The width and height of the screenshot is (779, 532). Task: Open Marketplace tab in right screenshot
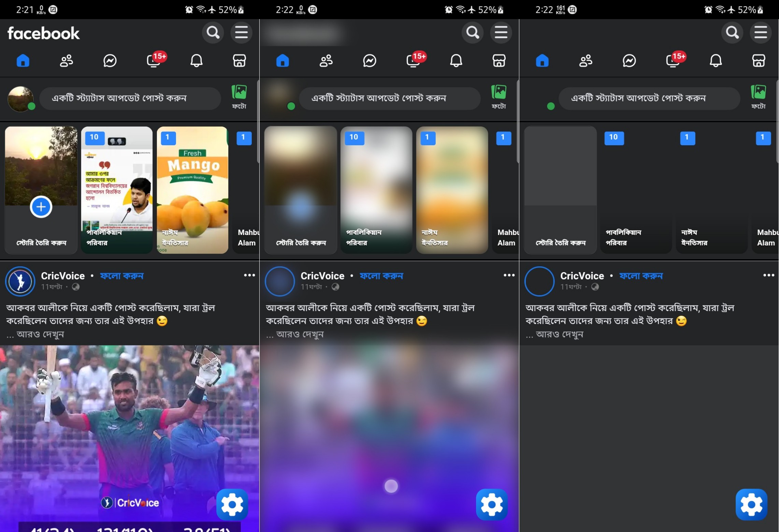tap(759, 61)
